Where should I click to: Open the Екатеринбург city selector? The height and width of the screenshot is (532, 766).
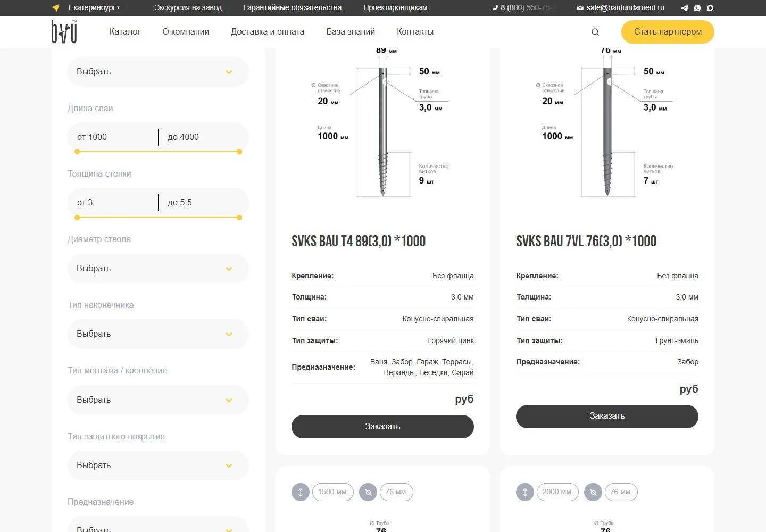(x=94, y=8)
